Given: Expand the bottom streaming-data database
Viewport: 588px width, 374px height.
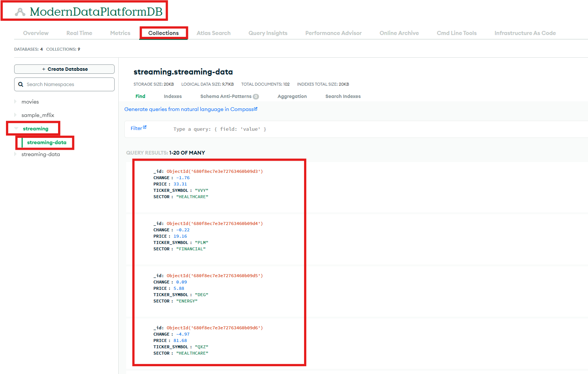Looking at the screenshot, I should 16,154.
